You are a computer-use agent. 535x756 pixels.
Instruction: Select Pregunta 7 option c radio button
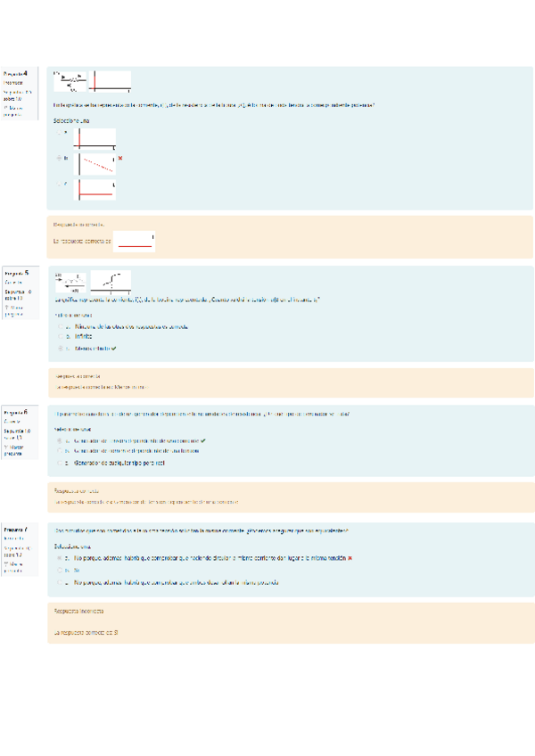[60, 582]
